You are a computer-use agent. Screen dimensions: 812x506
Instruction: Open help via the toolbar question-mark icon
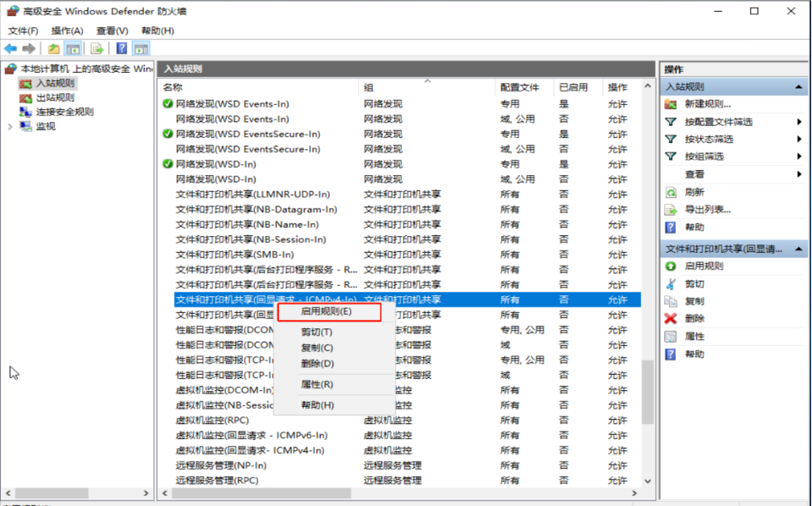pyautogui.click(x=122, y=49)
